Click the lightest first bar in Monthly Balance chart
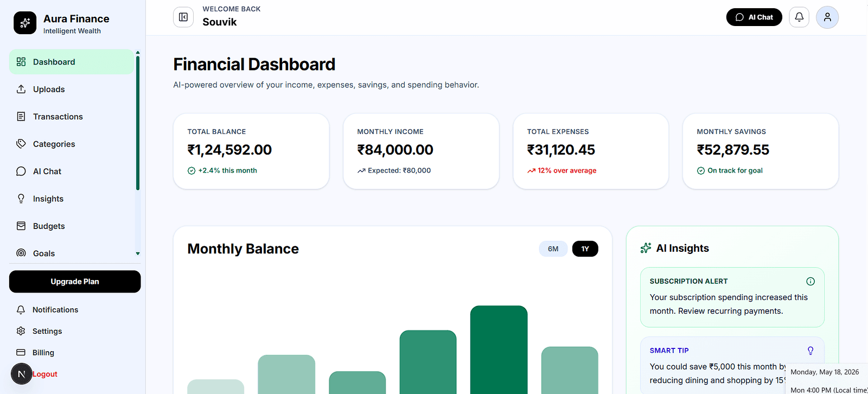Image resolution: width=868 pixels, height=394 pixels. pos(215,386)
